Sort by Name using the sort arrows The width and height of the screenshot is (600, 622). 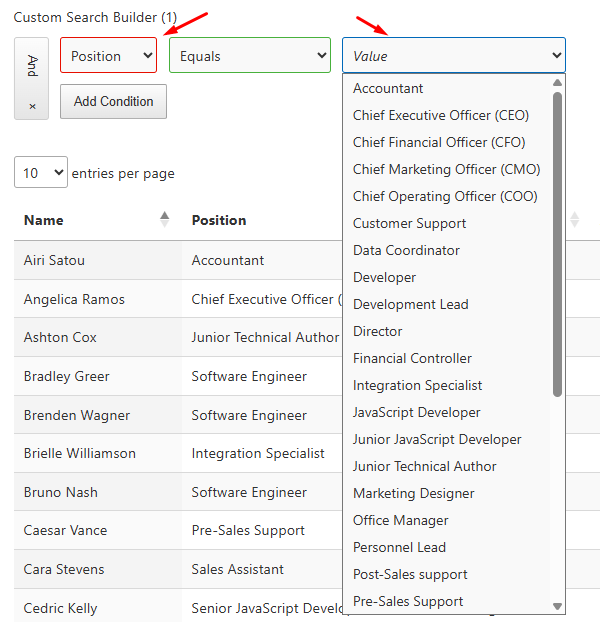tap(164, 220)
